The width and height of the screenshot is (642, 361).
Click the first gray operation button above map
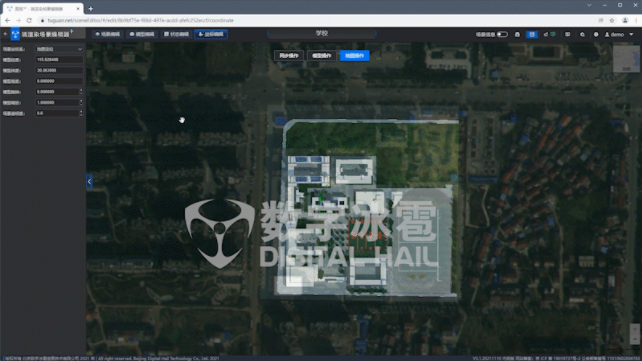click(289, 56)
